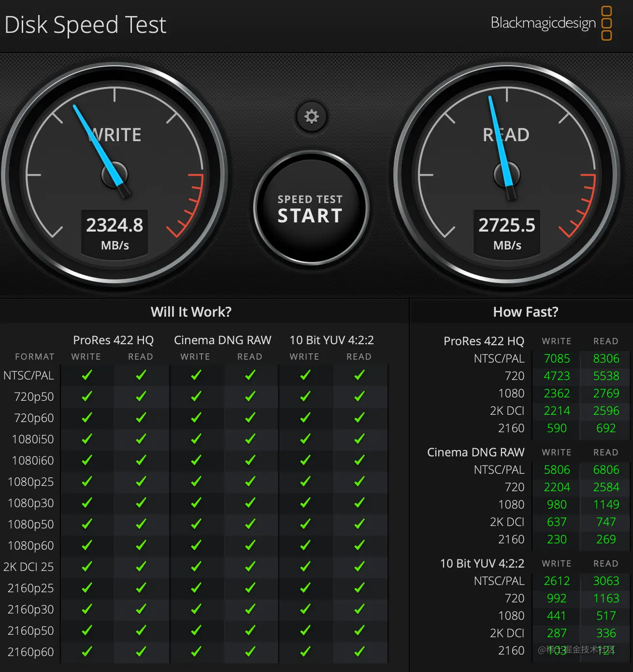Screen dimensions: 633x672
Task: Click 10 Bit YUV read checkmark for 2160p60
Action: click(360, 652)
